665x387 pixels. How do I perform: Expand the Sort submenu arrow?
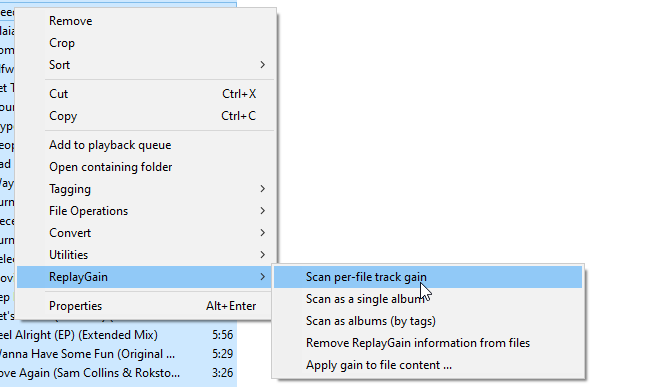tap(263, 65)
